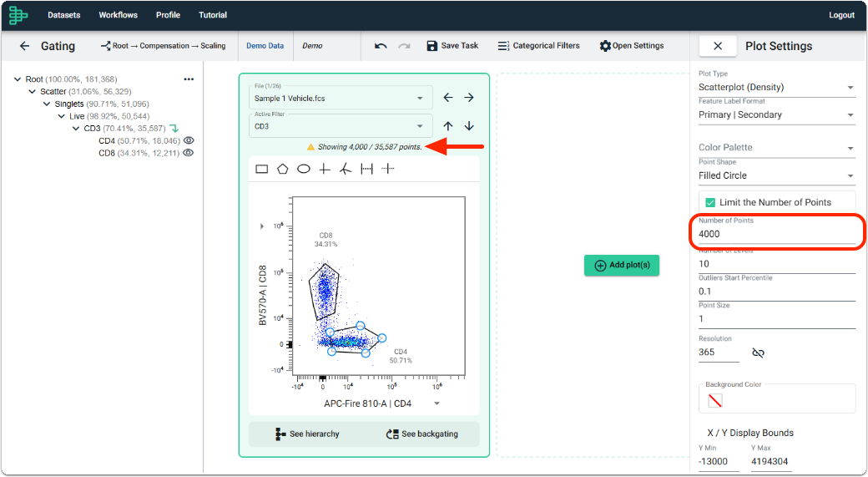This screenshot has width=868, height=477.
Task: Go to previous file with left arrow
Action: point(448,98)
